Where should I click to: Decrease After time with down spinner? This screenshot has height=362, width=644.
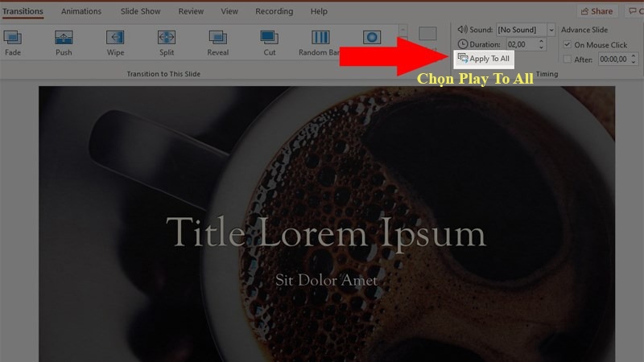coord(634,62)
